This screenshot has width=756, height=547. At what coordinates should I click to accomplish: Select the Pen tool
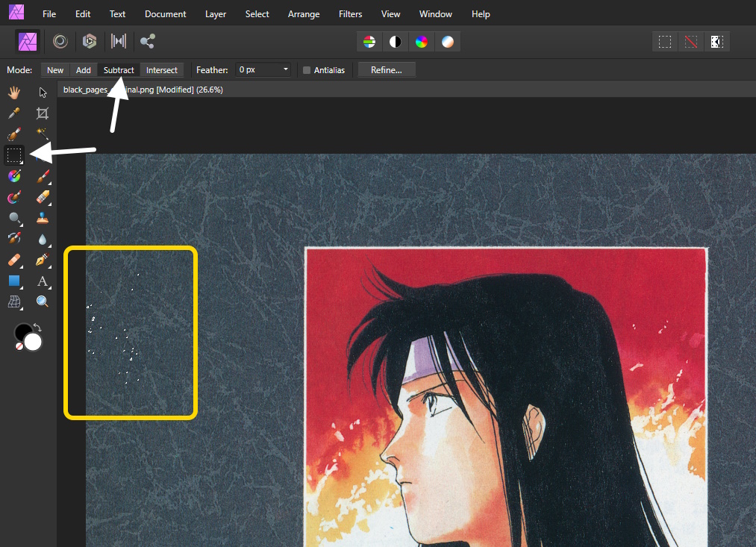click(x=43, y=260)
